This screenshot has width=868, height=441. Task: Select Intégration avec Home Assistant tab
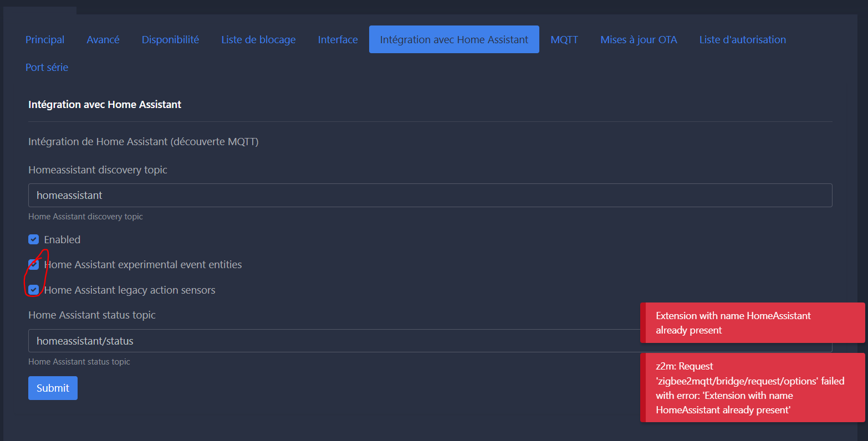[454, 39]
